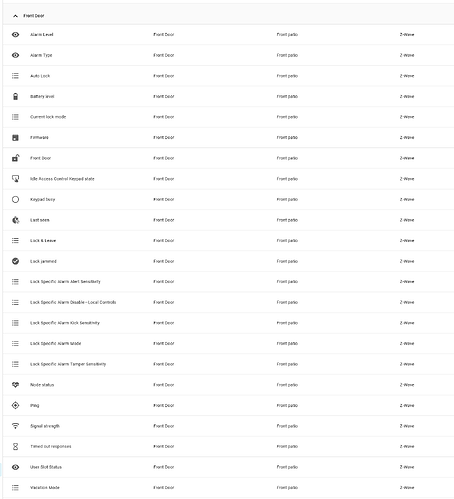The image size is (454, 499).
Task: Click the hourglass icon for Timed out responses
Action: [15, 447]
